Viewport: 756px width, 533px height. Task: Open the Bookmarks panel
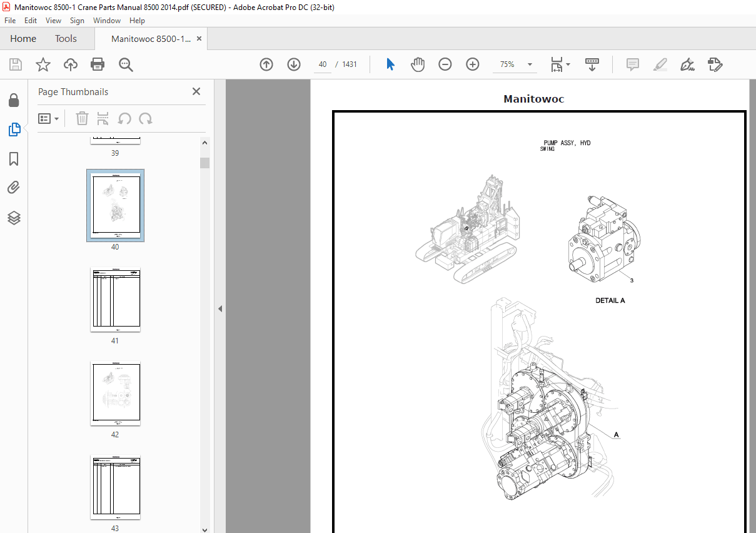coord(14,159)
